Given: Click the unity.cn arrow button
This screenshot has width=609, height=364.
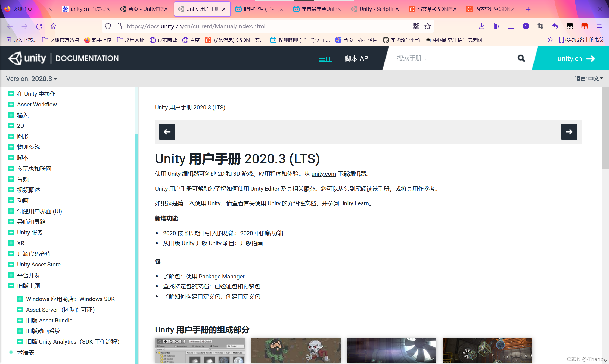Looking at the screenshot, I should click(x=576, y=58).
